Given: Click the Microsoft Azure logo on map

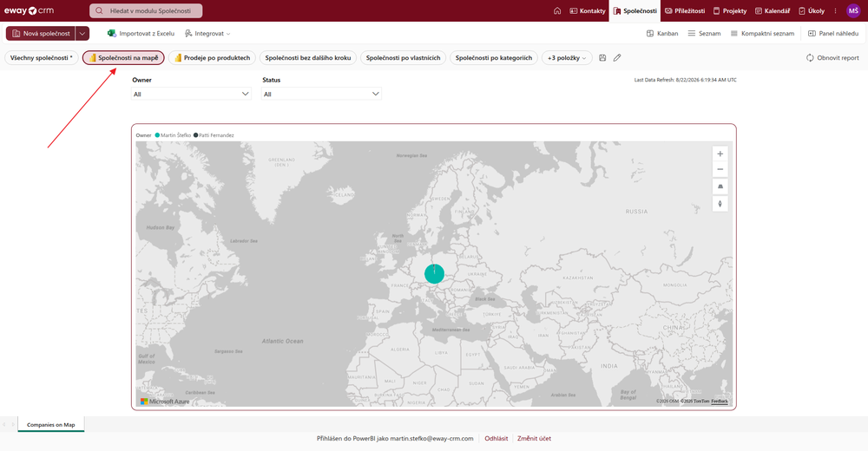Looking at the screenshot, I should [165, 402].
